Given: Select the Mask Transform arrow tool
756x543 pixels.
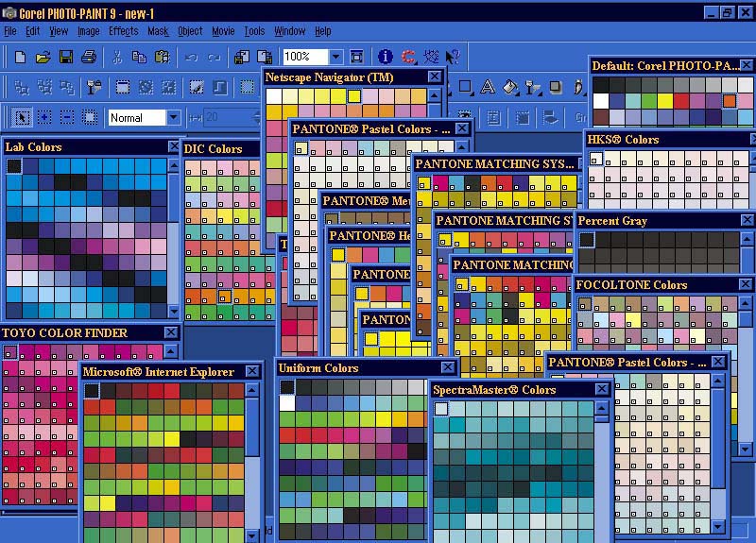Looking at the screenshot, I should coord(22,117).
